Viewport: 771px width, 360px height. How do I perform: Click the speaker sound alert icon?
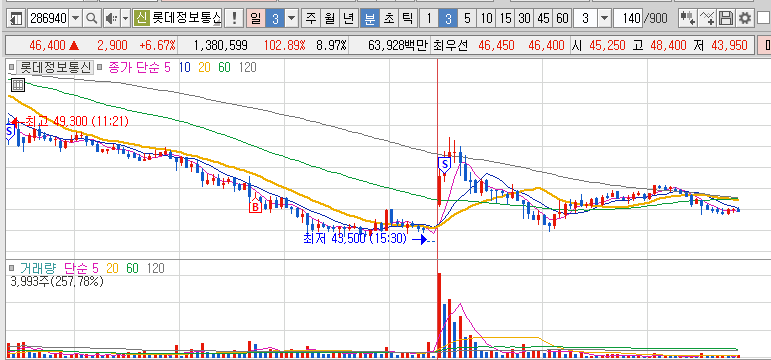(x=112, y=19)
